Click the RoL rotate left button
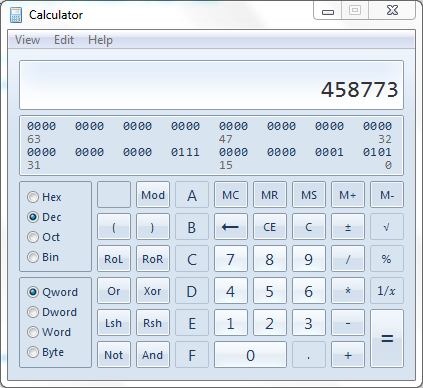The width and height of the screenshot is (423, 388). coord(114,259)
